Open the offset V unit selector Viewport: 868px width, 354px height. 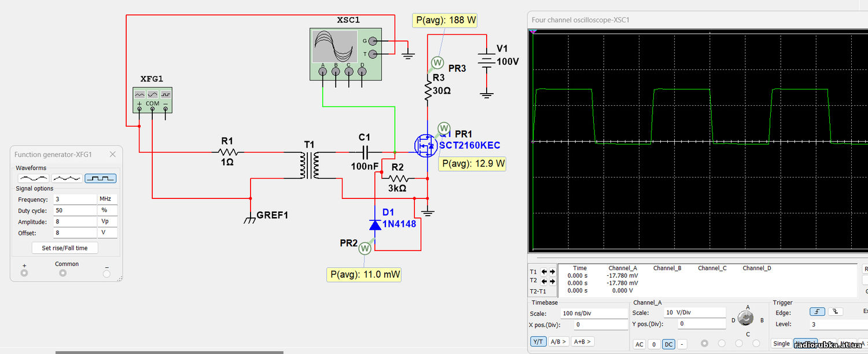pos(107,233)
